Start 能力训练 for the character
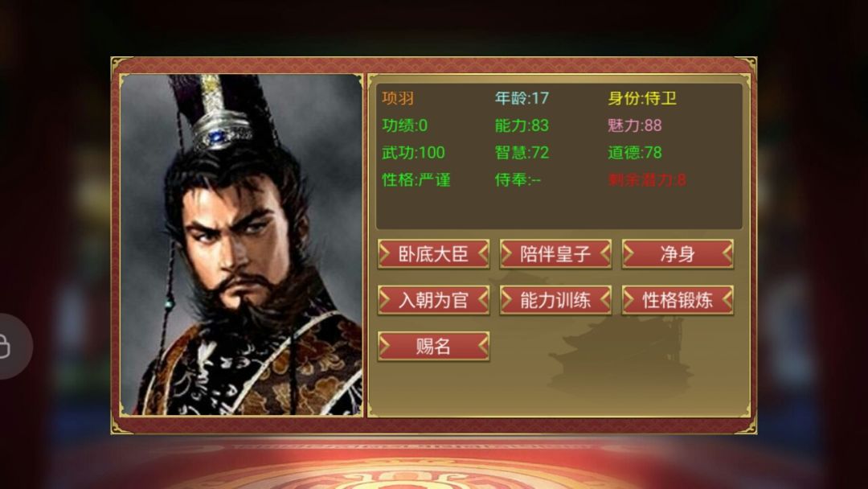This screenshot has height=489, width=868. pyautogui.click(x=555, y=300)
